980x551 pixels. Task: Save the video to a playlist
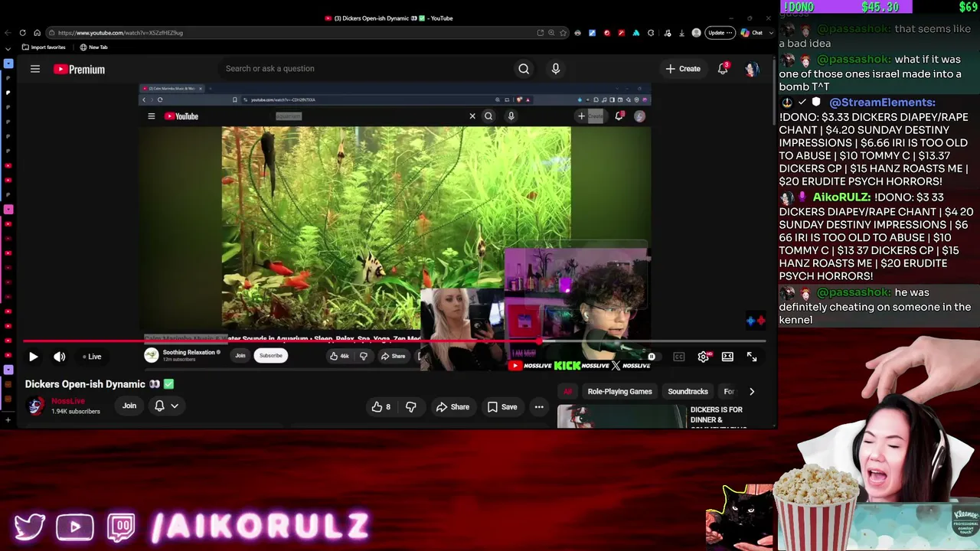501,407
